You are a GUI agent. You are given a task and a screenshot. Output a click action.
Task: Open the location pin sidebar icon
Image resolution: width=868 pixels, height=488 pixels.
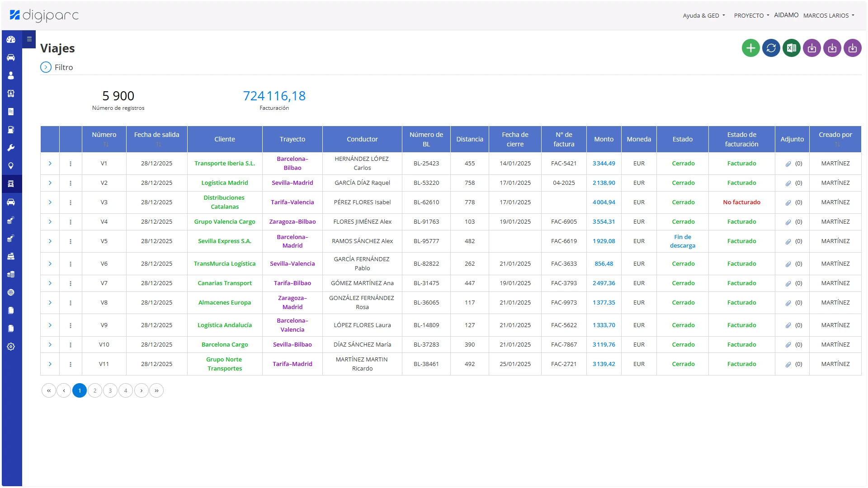click(x=11, y=166)
